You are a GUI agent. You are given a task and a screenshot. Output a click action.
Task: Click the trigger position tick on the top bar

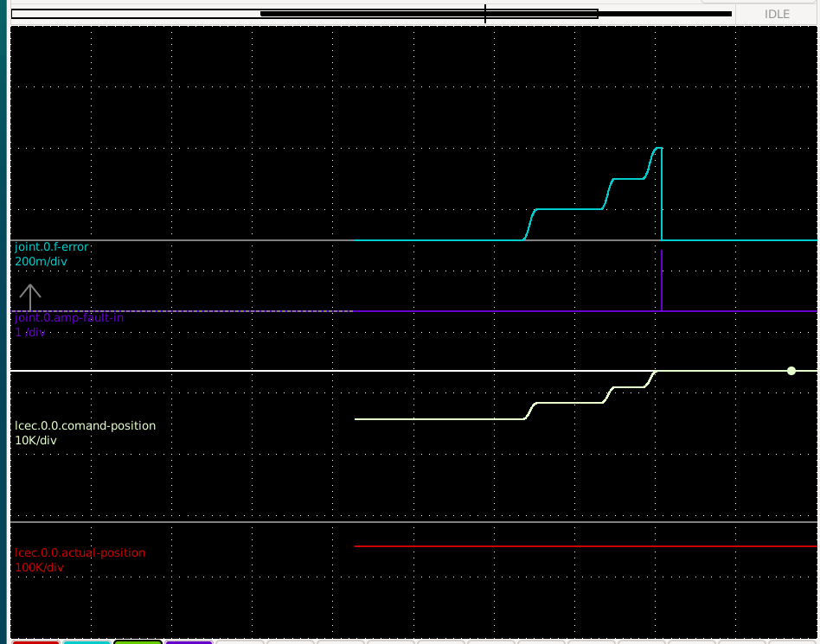(485, 14)
